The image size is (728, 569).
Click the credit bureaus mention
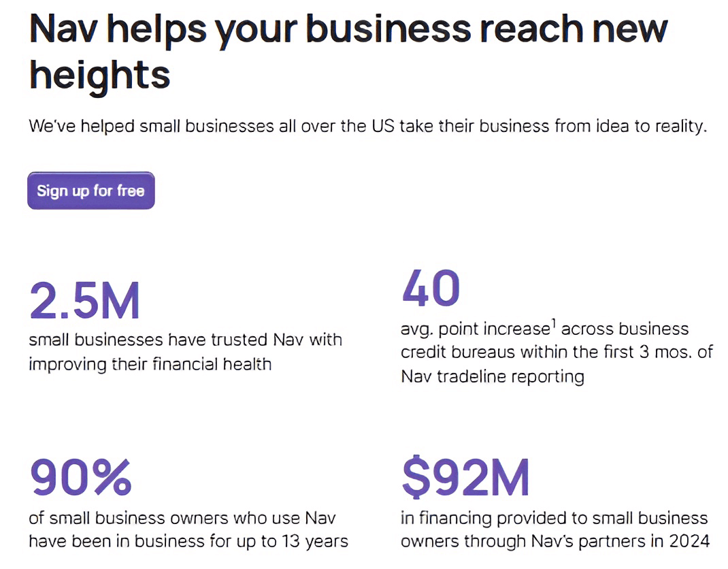pos(462,352)
